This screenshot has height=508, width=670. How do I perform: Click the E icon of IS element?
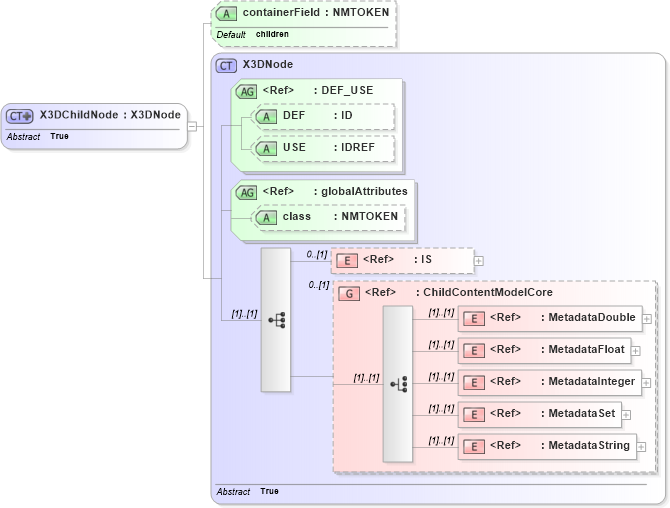point(347,261)
